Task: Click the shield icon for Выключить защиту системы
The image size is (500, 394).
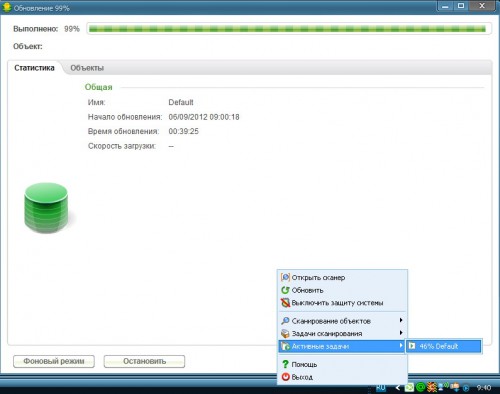Action: 285,303
